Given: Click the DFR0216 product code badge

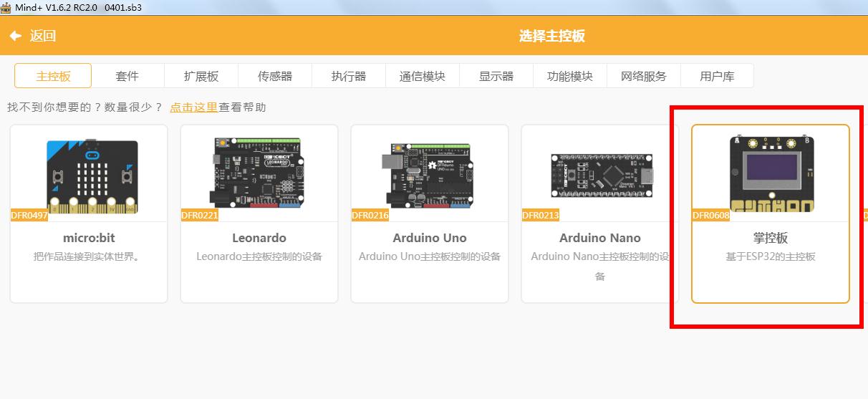Looking at the screenshot, I should pos(370,215).
